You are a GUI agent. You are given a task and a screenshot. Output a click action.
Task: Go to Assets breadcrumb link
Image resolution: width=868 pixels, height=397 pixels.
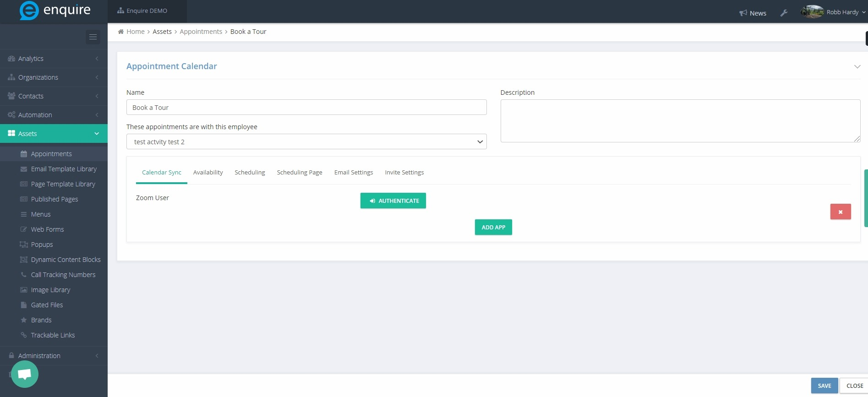click(x=162, y=32)
